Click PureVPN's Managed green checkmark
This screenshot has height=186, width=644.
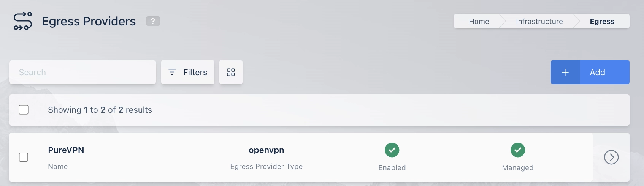[x=518, y=150]
